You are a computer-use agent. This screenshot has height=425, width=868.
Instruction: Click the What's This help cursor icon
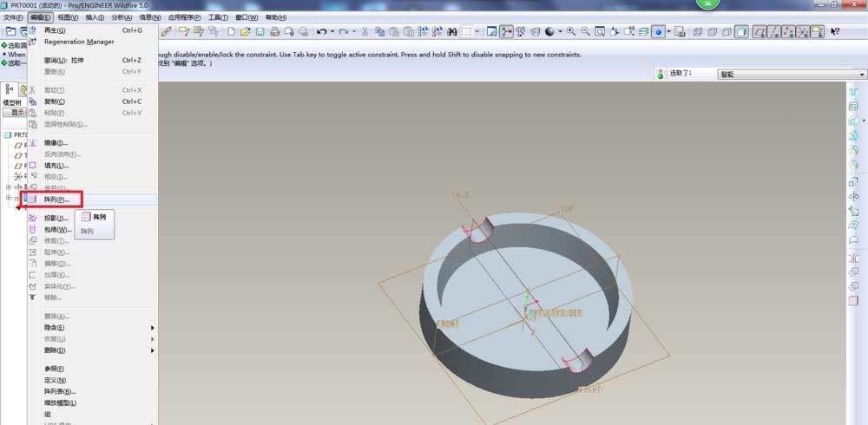click(834, 32)
